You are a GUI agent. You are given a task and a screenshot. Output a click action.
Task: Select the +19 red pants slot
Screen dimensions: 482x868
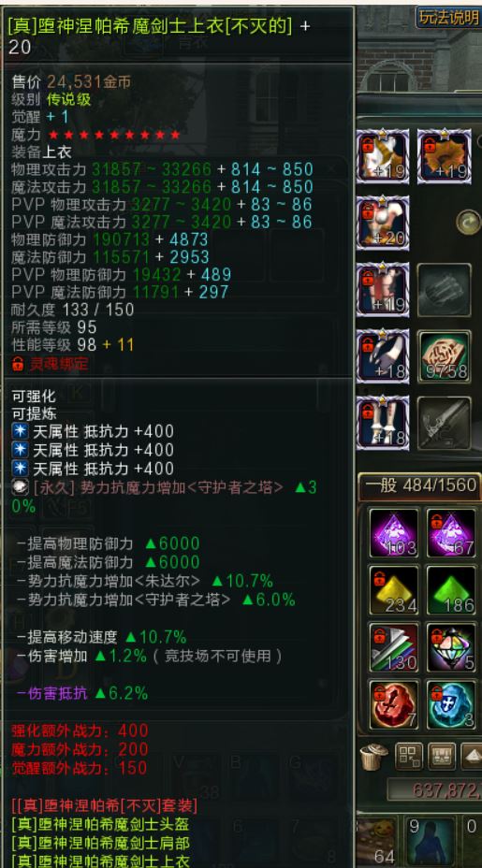point(383,290)
